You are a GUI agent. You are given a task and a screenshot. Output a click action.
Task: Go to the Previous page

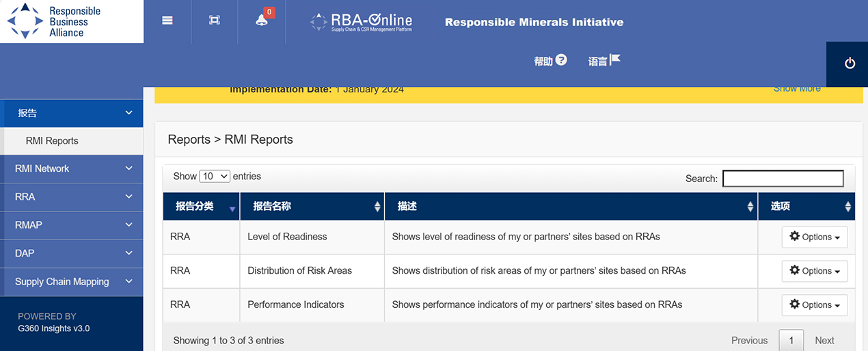point(749,340)
